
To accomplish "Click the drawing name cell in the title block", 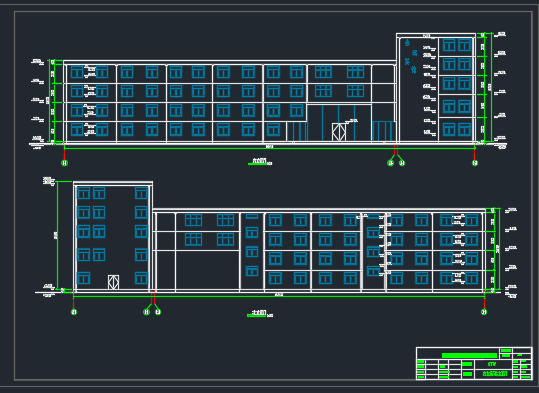I will coord(495,373).
